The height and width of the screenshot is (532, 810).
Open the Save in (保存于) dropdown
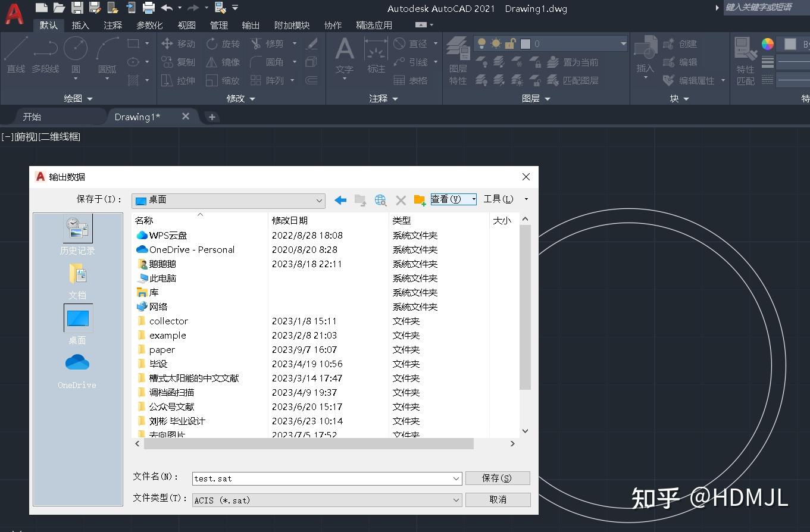point(229,201)
